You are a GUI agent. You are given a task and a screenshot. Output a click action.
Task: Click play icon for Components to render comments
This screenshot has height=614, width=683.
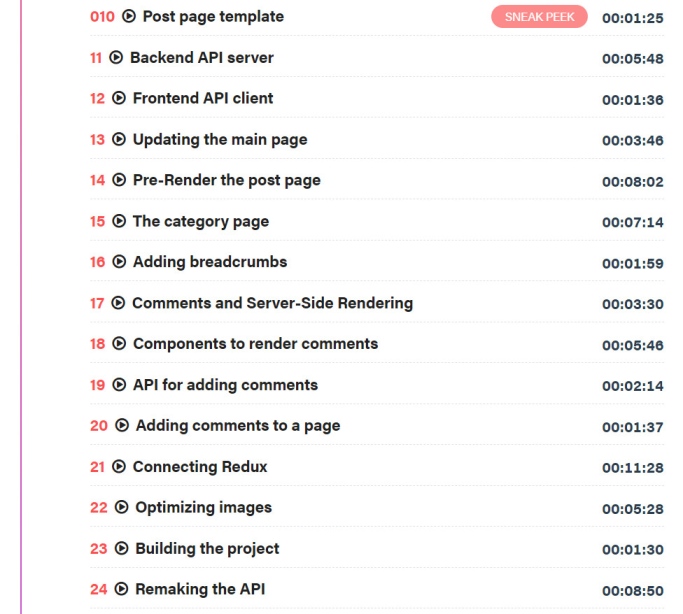[119, 344]
